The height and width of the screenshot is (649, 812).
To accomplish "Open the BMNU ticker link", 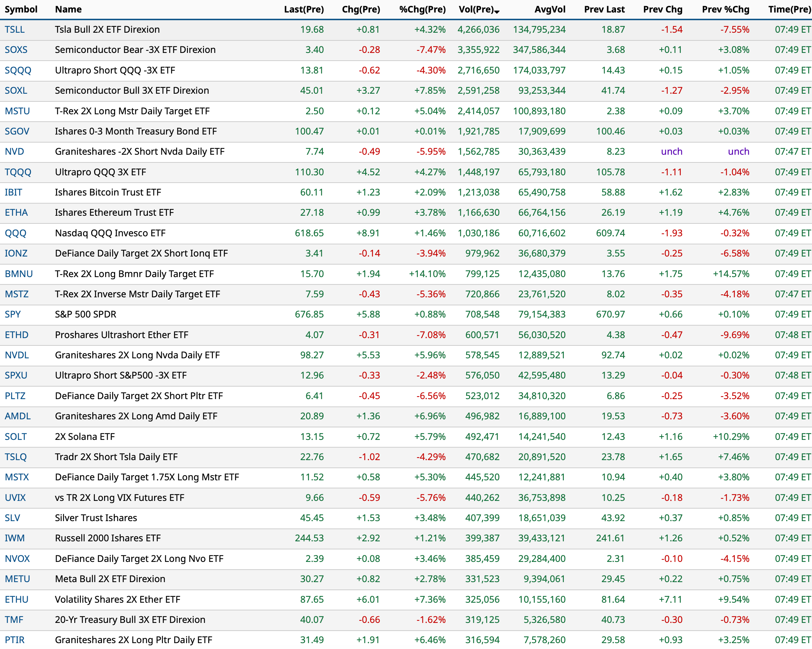I will pyautogui.click(x=18, y=274).
